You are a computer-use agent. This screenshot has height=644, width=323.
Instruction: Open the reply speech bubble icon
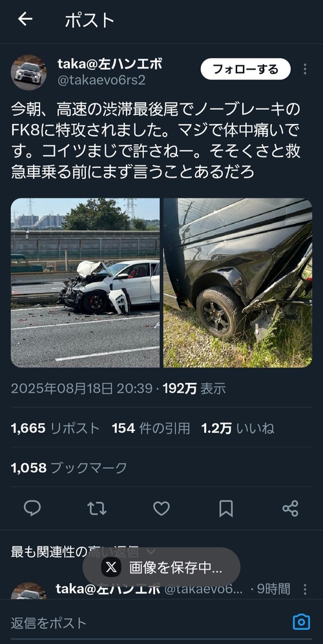[x=32, y=508]
